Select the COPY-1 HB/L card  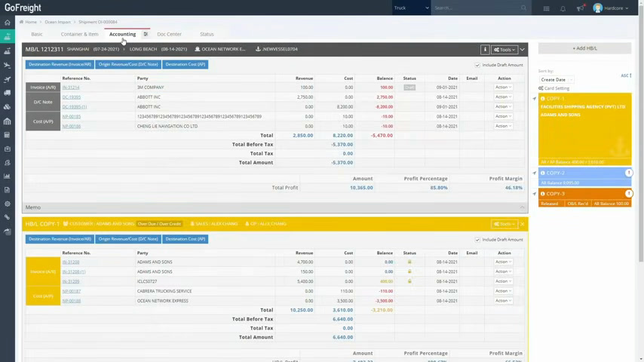click(x=585, y=129)
